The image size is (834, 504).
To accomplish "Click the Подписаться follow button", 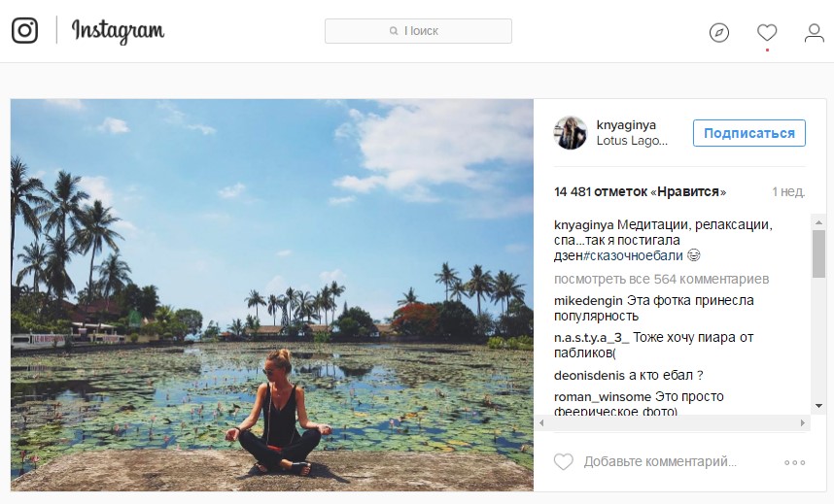I will click(x=748, y=133).
